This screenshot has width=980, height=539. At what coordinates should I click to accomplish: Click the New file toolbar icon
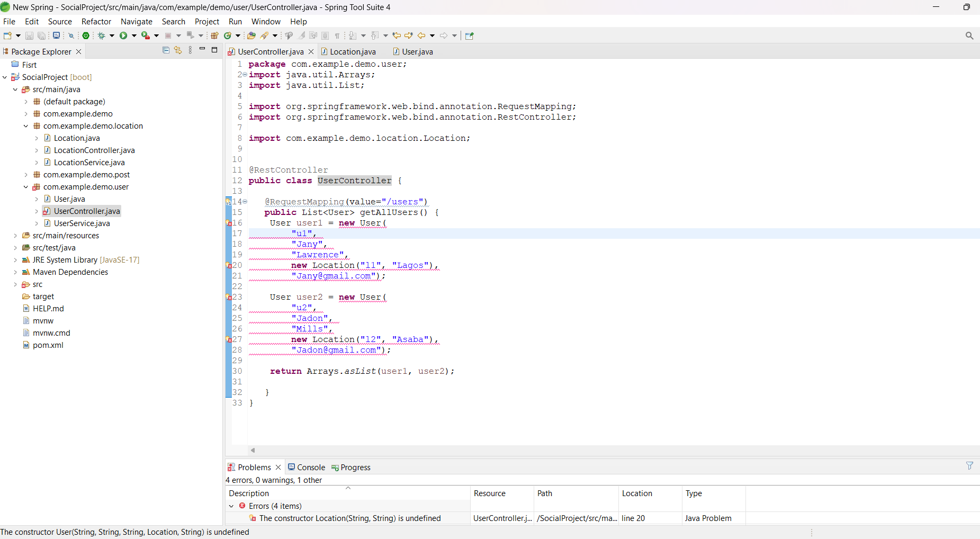pos(7,35)
